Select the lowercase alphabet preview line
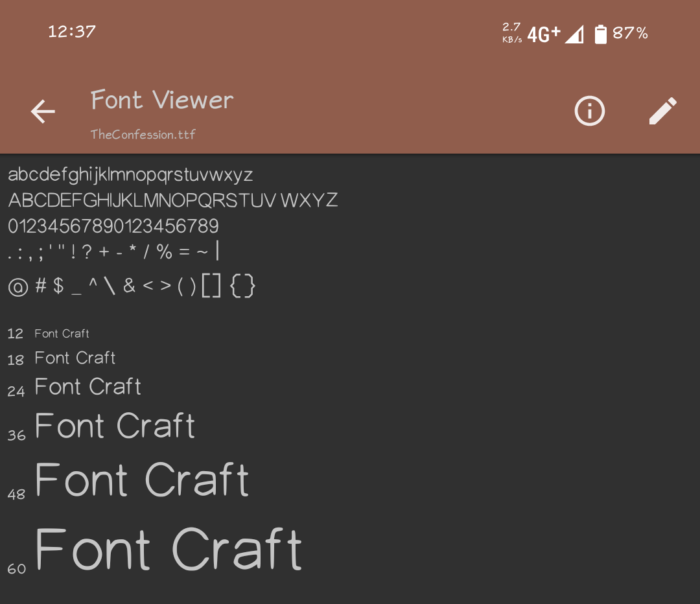Viewport: 700px width, 604px height. pos(130,174)
